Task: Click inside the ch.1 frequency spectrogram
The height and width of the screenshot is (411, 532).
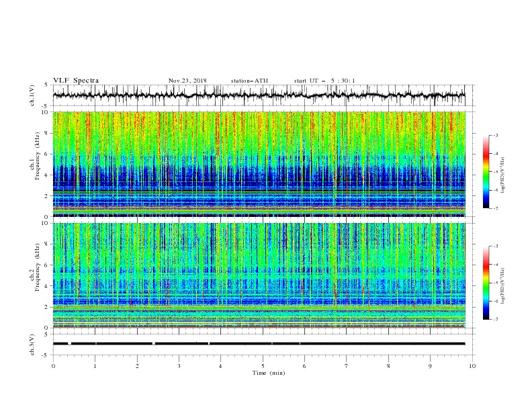Action: [x=259, y=164]
